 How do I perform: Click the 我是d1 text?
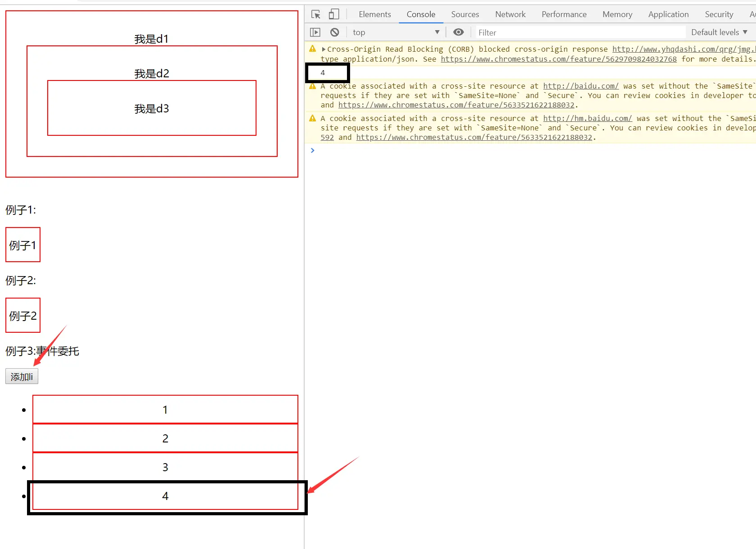tap(152, 39)
